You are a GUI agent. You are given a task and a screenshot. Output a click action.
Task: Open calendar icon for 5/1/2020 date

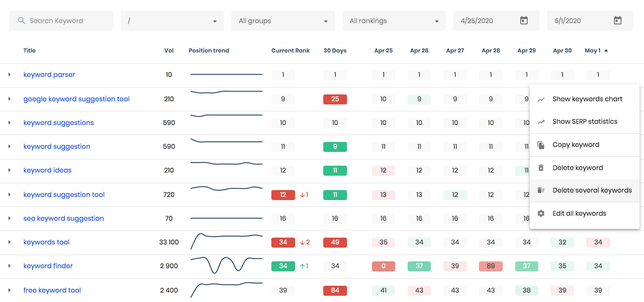pos(617,21)
